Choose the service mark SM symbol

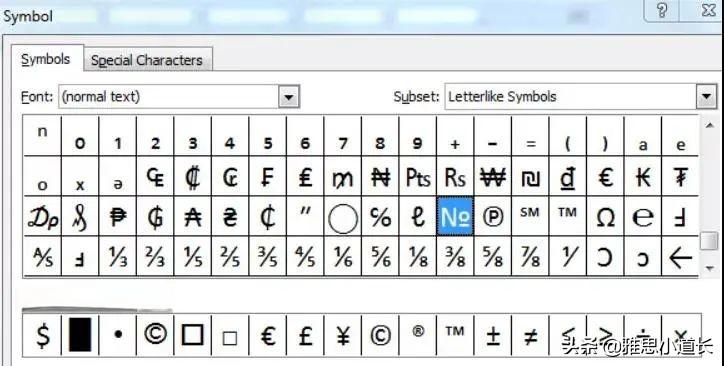pyautogui.click(x=530, y=216)
